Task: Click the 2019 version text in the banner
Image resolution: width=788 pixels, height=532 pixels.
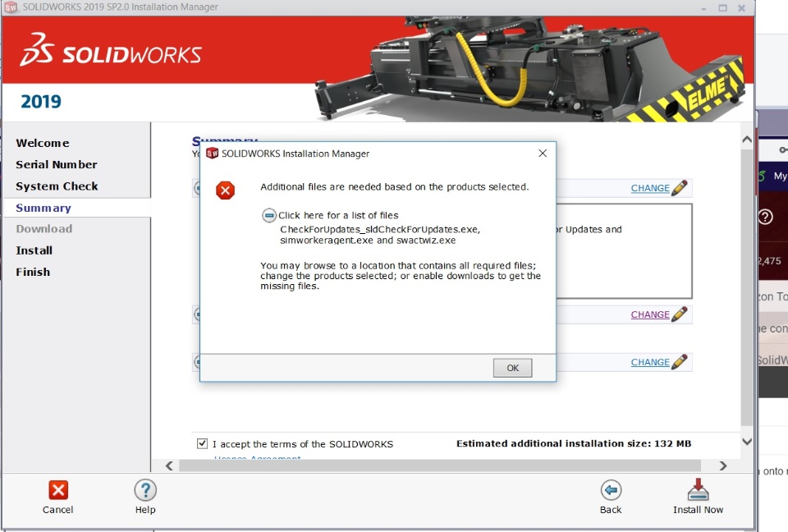Action: [41, 102]
